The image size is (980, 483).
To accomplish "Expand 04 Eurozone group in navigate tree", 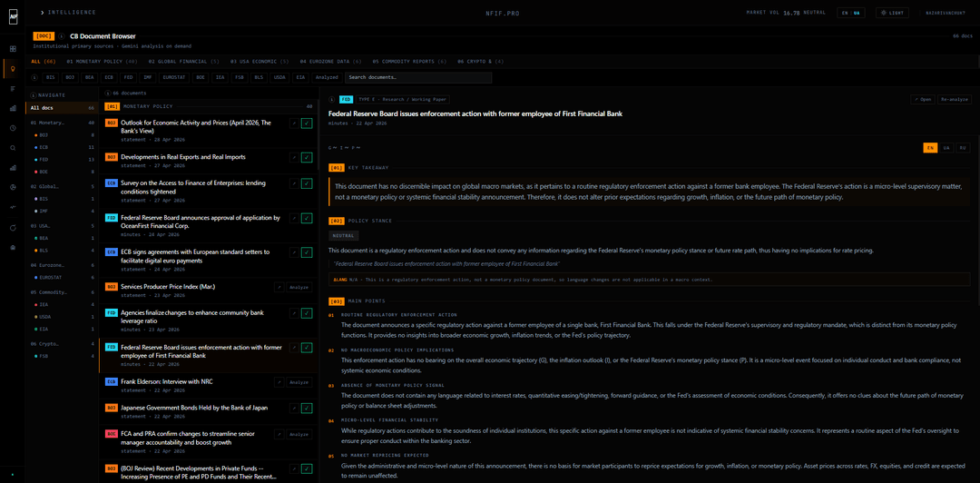I will [x=63, y=265].
